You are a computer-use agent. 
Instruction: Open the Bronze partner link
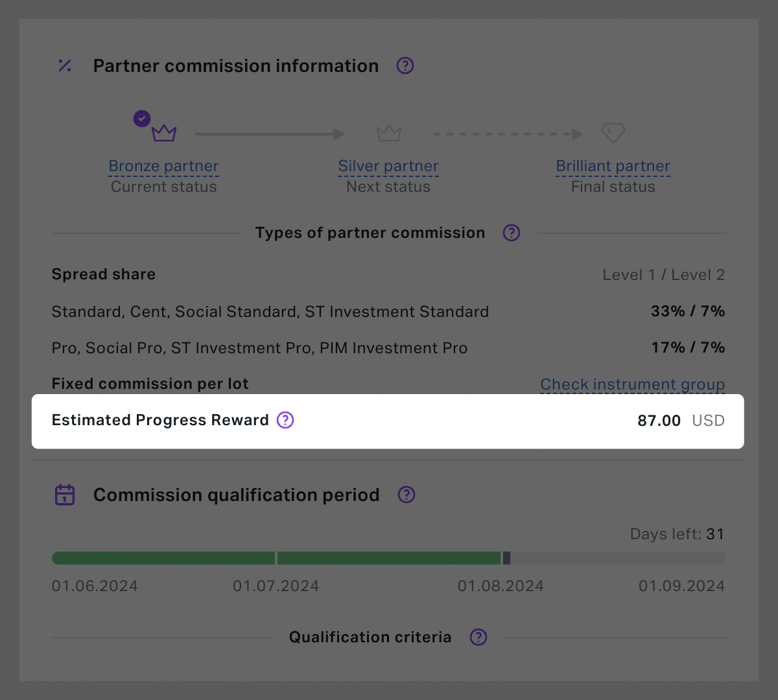click(x=164, y=166)
